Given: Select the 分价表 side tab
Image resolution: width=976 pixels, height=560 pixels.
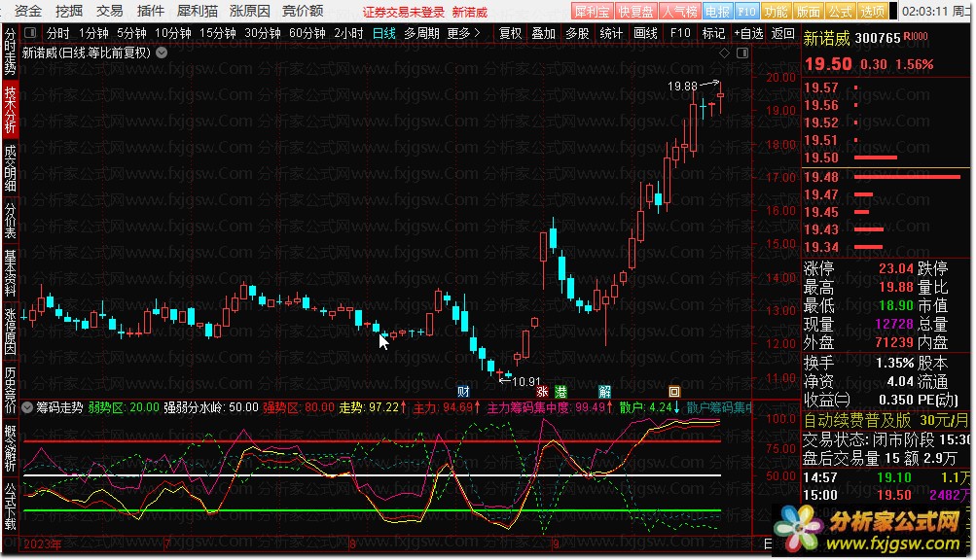Looking at the screenshot, I should click(x=10, y=221).
